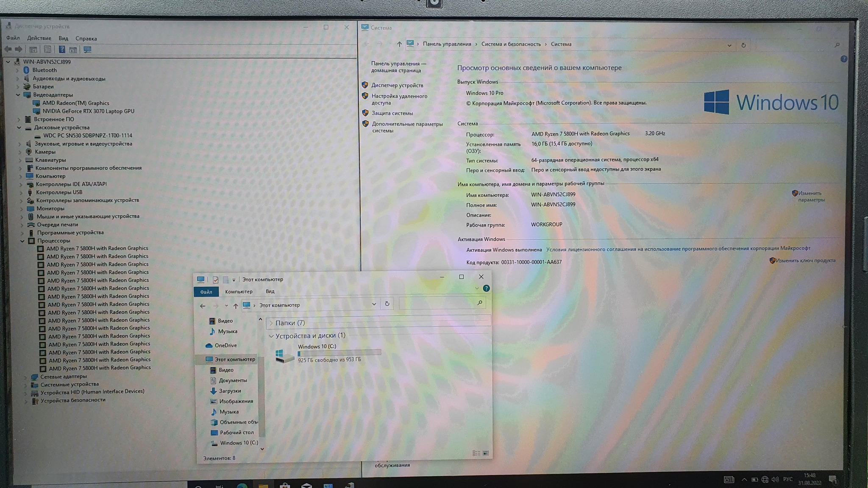Open the Вид menu in Device Manager
This screenshot has height=488, width=868.
pos(63,38)
